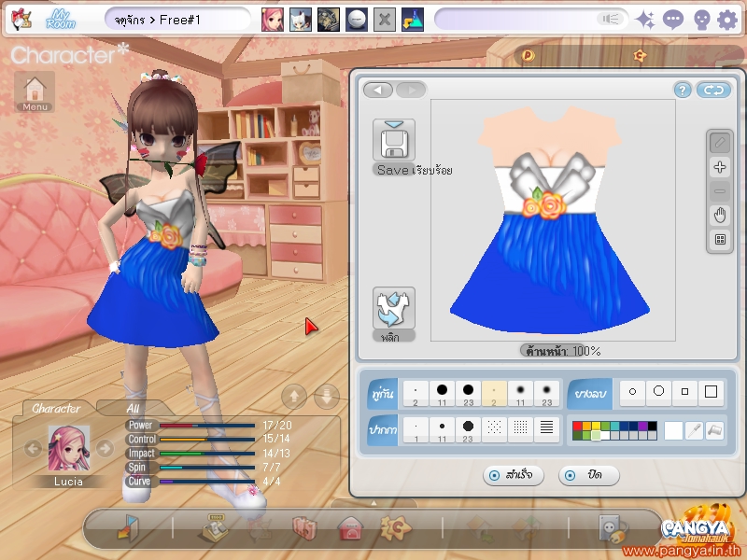Go back with the editor left arrow
The width and height of the screenshot is (747, 560).
tap(378, 90)
